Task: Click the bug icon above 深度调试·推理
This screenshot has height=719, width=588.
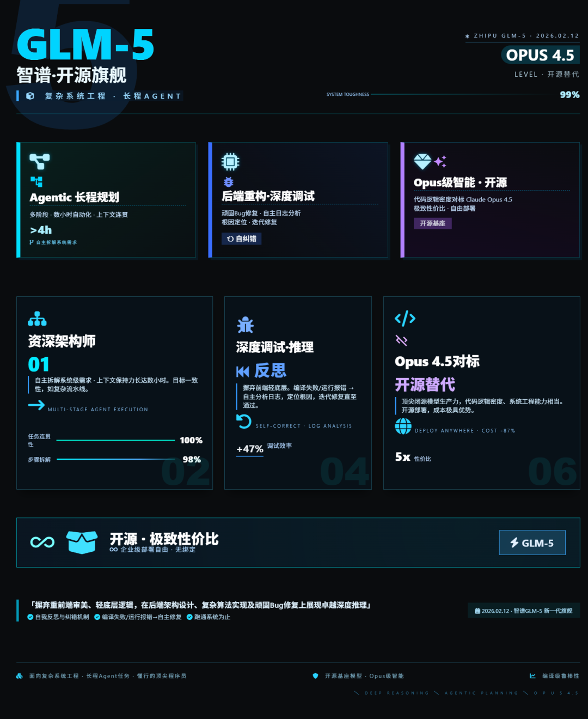Action: [245, 325]
